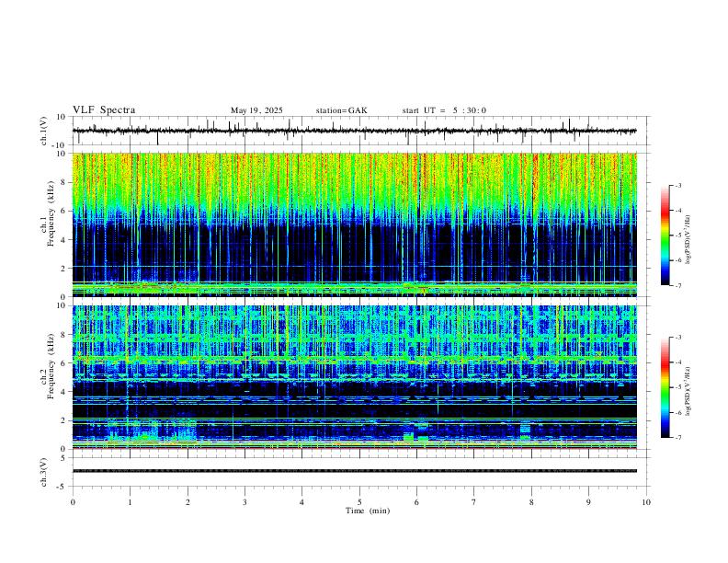Viewport: 728px width, 563px height.
Task: Click the 7 tick label on time axis
Action: [x=474, y=502]
